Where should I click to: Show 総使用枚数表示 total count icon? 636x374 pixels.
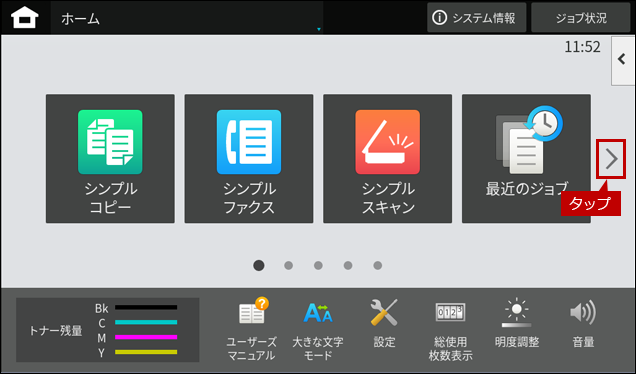pyautogui.click(x=450, y=329)
